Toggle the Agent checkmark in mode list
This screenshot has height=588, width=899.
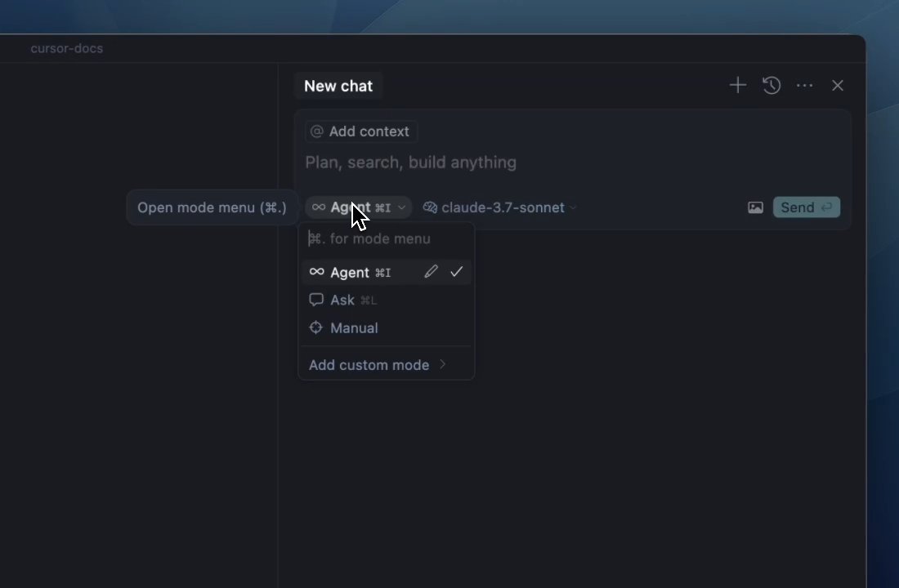(456, 272)
